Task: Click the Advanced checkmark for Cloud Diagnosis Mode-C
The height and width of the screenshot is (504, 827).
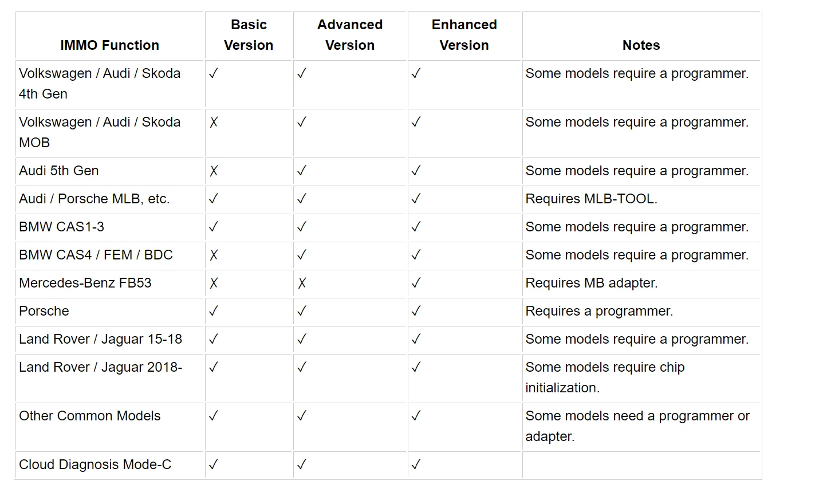Action: pos(302,465)
